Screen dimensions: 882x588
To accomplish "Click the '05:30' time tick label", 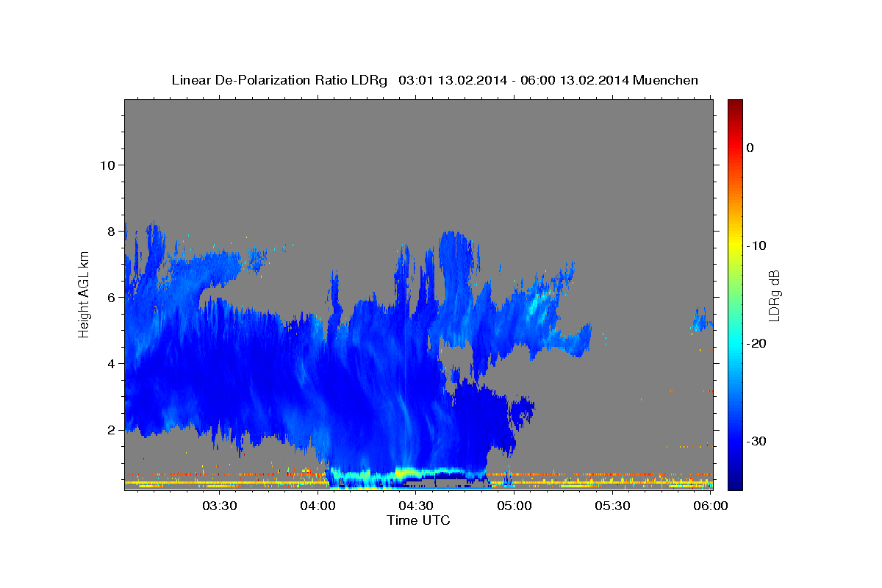I will [612, 506].
